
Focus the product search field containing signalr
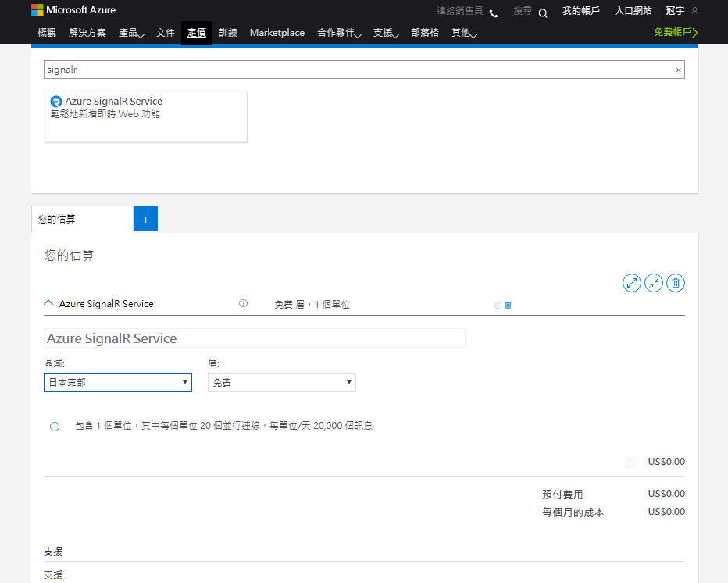[364, 70]
